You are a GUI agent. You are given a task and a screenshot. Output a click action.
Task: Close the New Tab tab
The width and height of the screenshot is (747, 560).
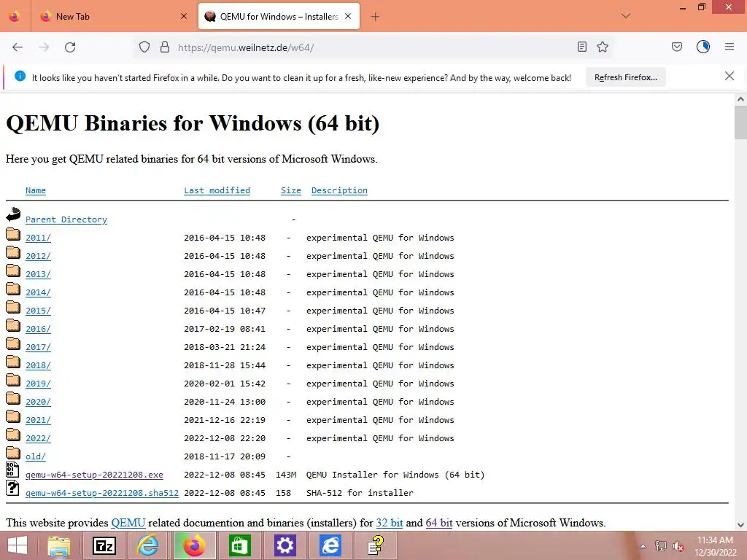click(x=184, y=16)
